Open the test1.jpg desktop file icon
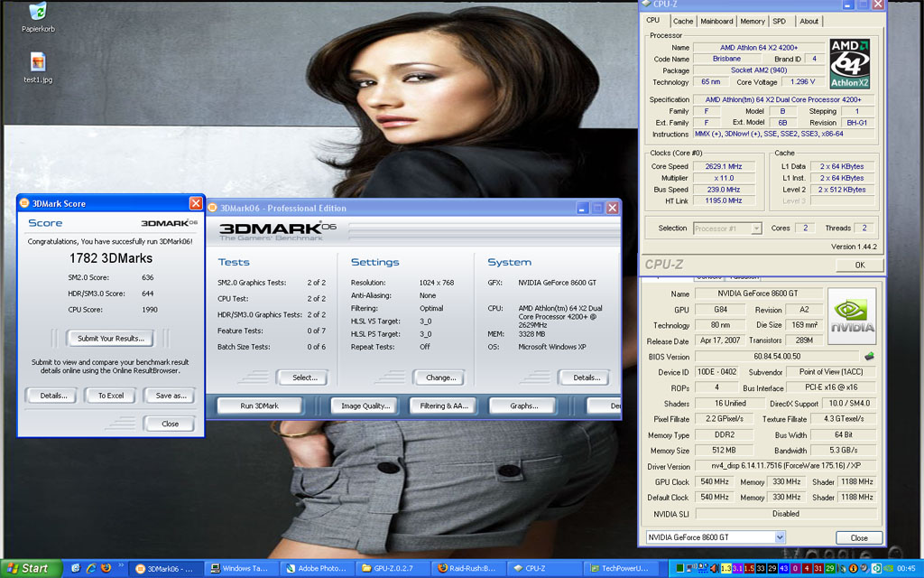The image size is (924, 578). [38, 67]
